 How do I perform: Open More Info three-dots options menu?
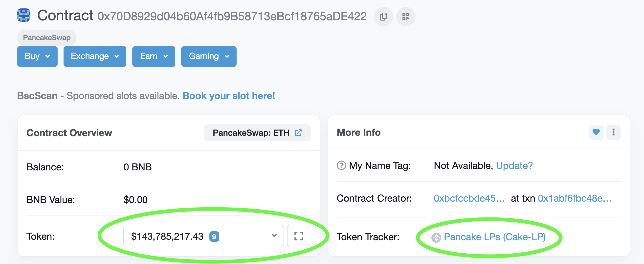pyautogui.click(x=613, y=132)
